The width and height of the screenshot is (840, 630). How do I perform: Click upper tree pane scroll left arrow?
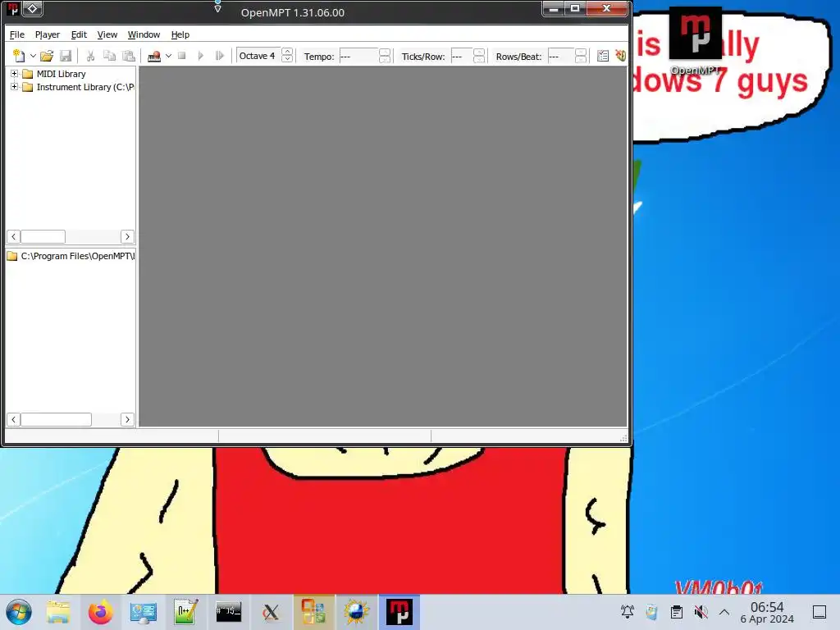pyautogui.click(x=13, y=237)
